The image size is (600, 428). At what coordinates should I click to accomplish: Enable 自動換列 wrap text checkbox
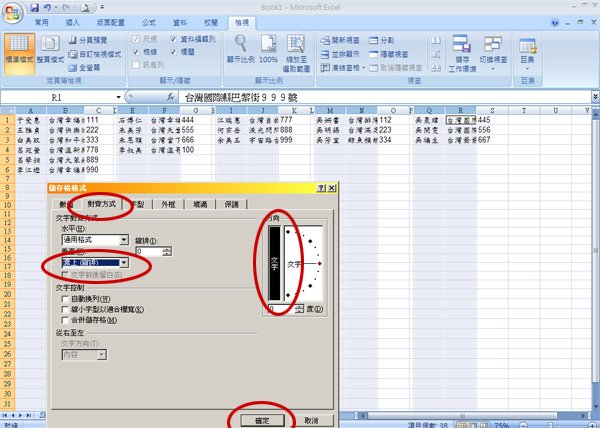[65, 299]
